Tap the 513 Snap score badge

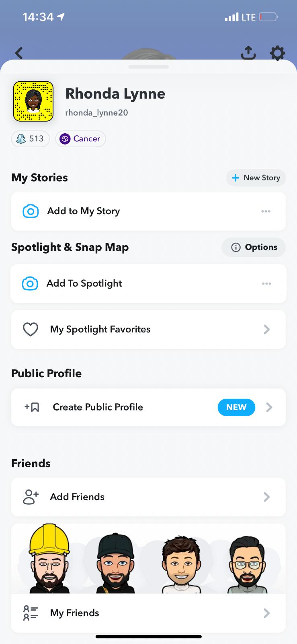point(31,139)
